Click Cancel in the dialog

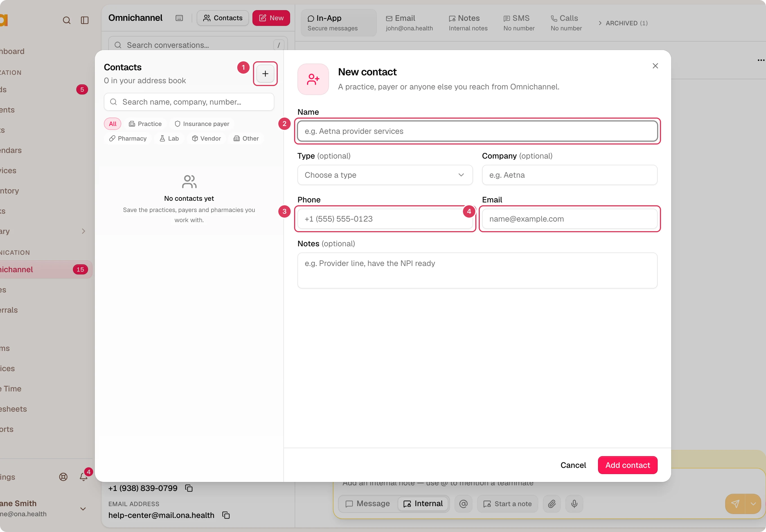[x=573, y=465]
